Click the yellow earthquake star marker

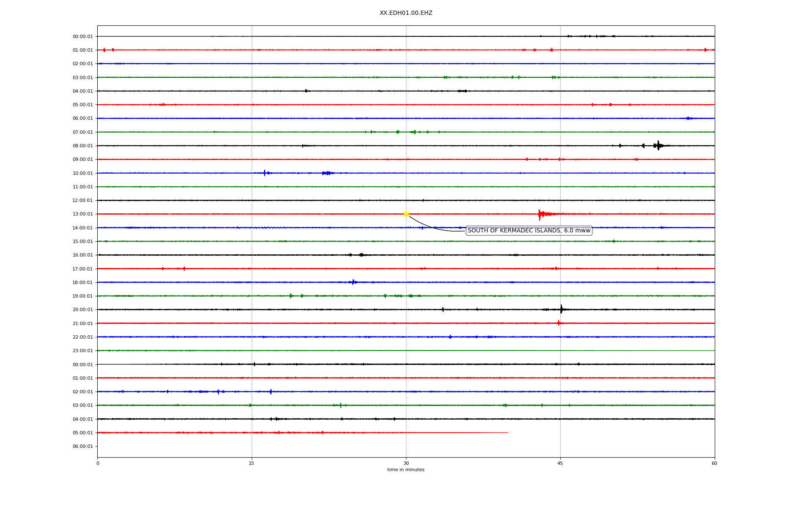(406, 214)
